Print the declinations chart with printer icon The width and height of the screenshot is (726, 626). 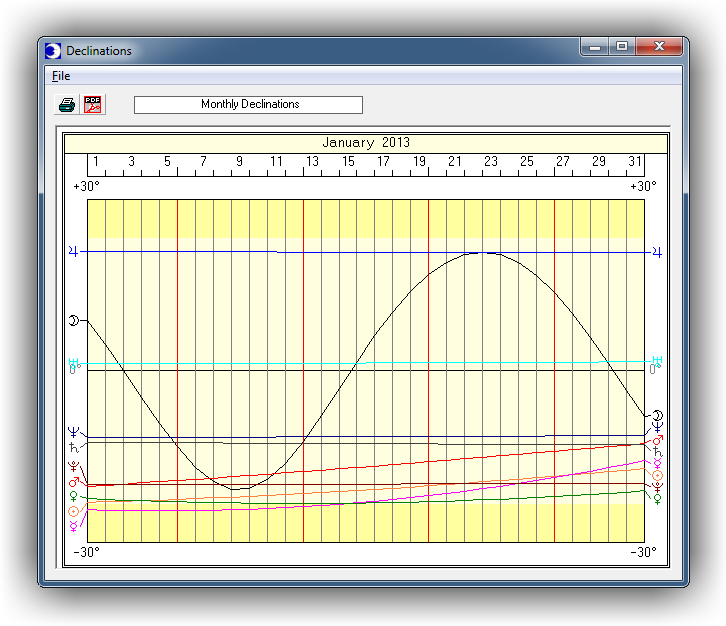click(67, 105)
